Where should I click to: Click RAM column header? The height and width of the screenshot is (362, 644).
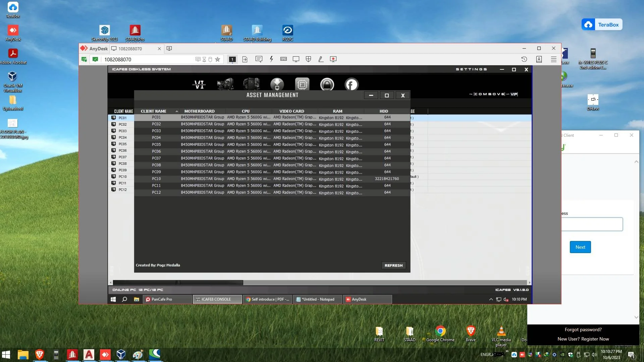click(x=337, y=111)
